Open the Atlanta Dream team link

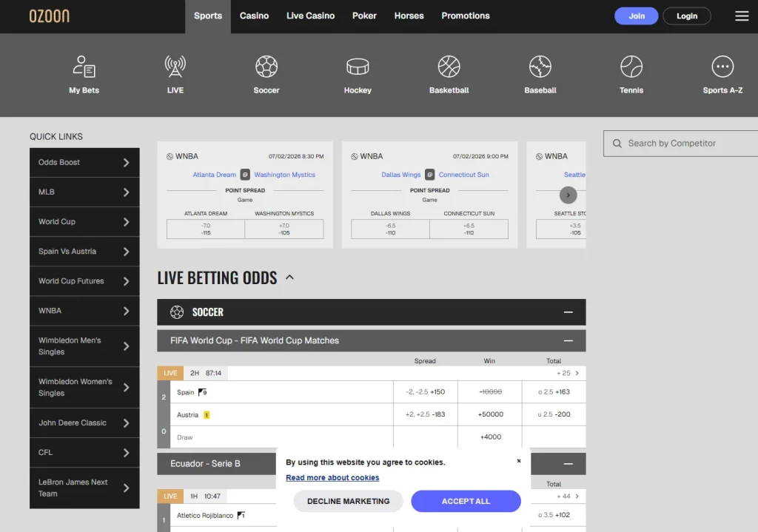215,175
